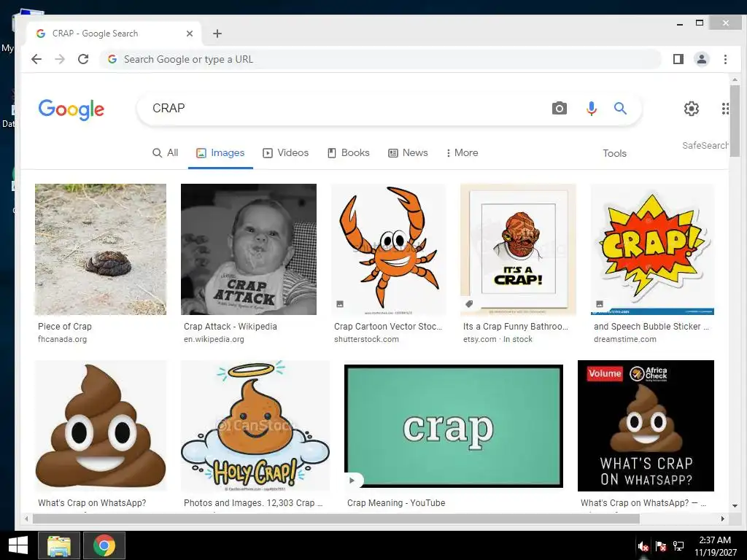Click Crap Cartoon Vector Stock title

(388, 327)
